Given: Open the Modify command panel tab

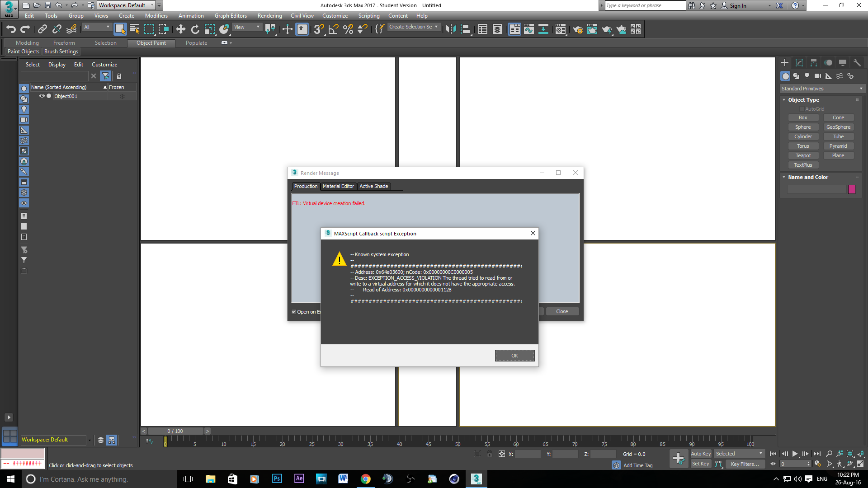Looking at the screenshot, I should point(799,63).
